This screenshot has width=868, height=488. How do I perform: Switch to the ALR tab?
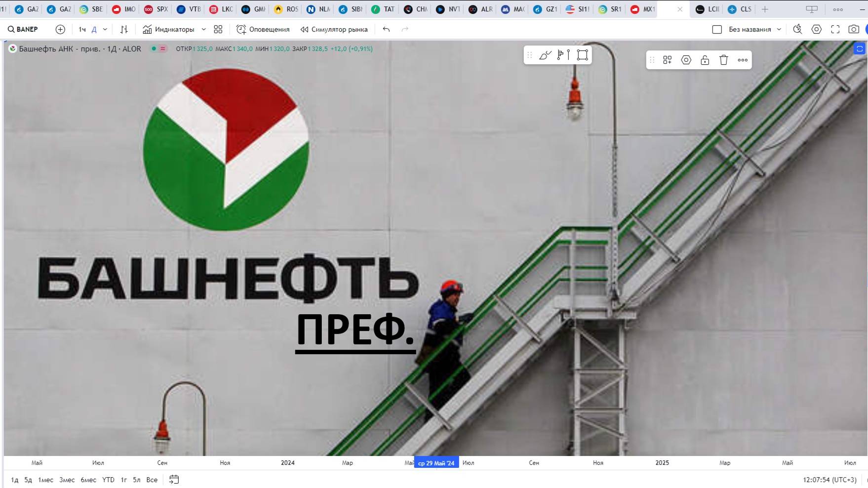[480, 9]
